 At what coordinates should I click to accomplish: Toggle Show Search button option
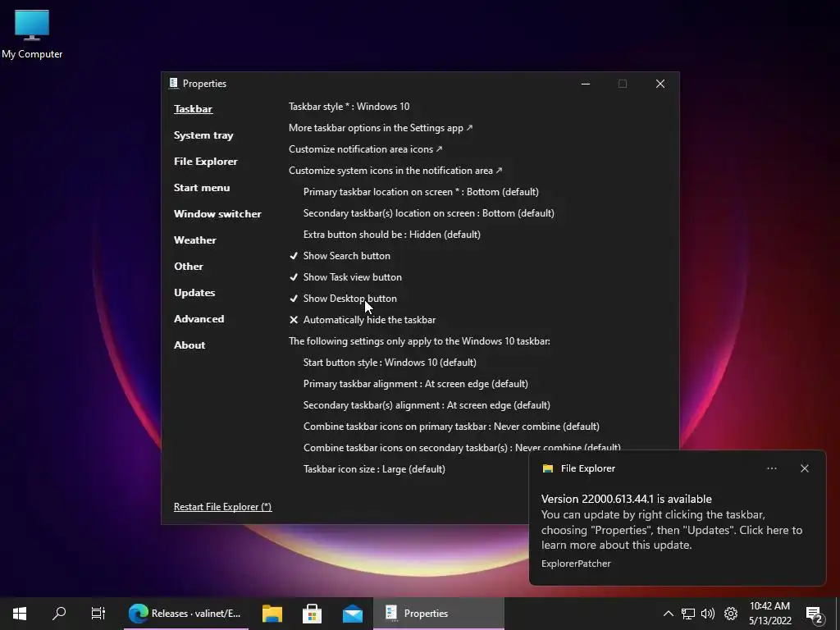point(340,256)
